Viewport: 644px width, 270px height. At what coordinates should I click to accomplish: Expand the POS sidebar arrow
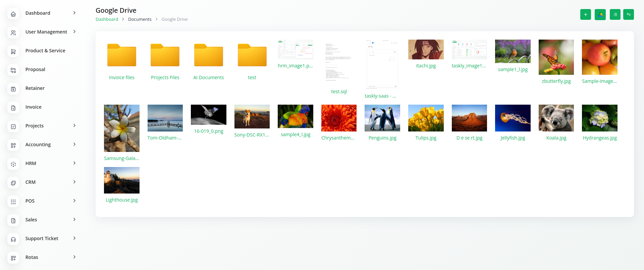(x=74, y=201)
